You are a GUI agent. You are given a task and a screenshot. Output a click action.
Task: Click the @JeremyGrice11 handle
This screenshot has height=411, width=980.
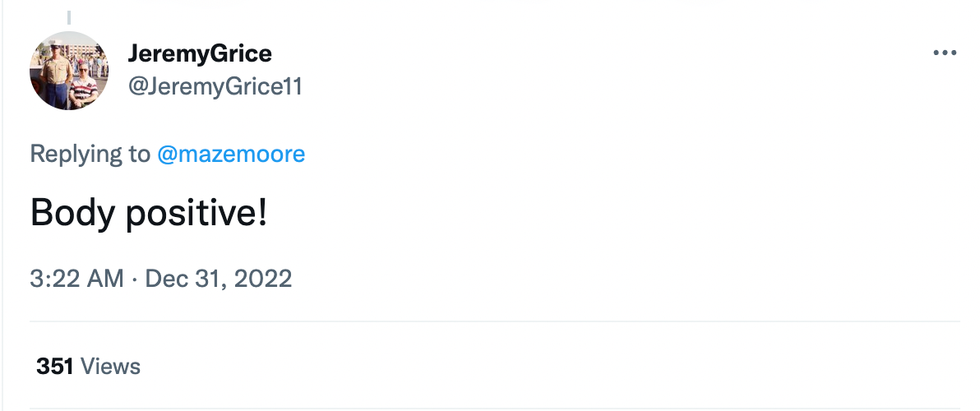(214, 87)
